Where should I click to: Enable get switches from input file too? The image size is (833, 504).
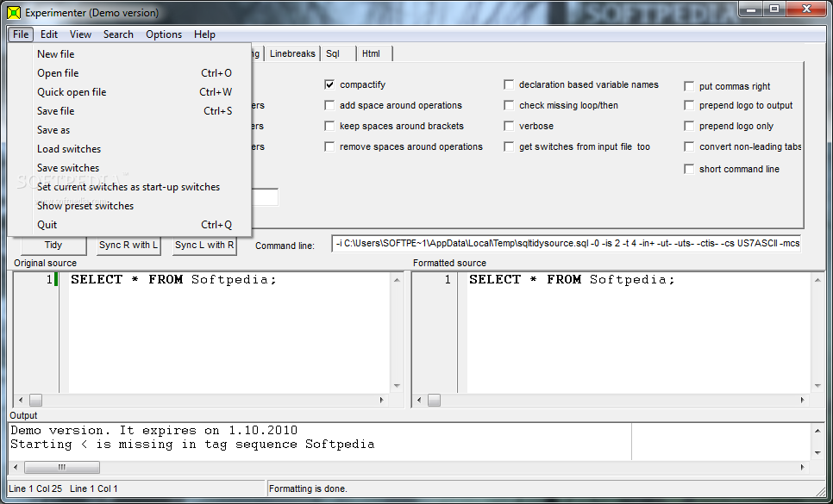click(x=509, y=147)
